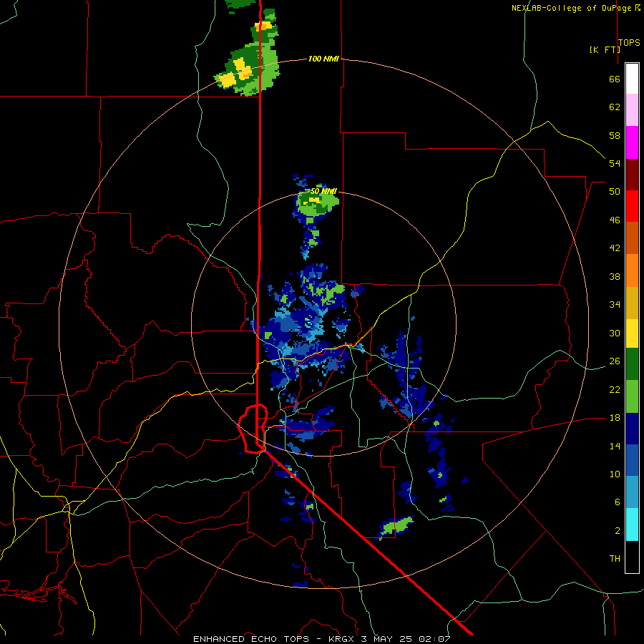
Task: Click the 38 legend scale value
Action: tap(615, 276)
